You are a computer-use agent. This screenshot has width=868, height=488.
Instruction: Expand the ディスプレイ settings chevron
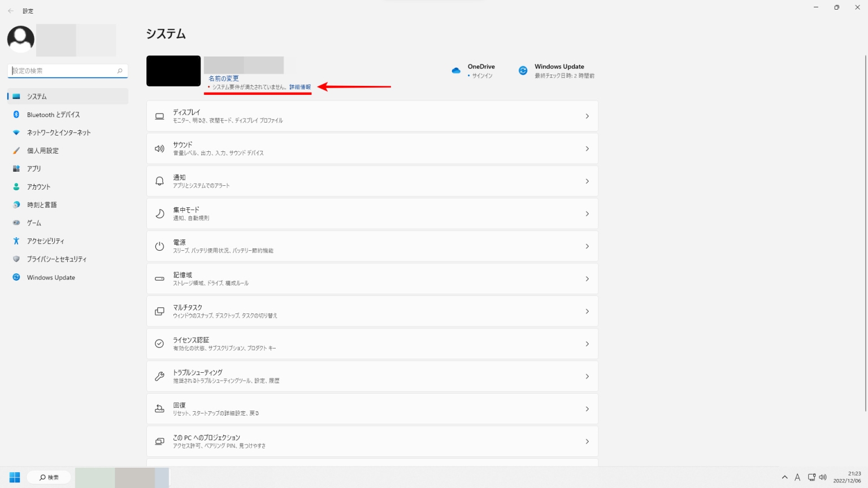coord(587,116)
